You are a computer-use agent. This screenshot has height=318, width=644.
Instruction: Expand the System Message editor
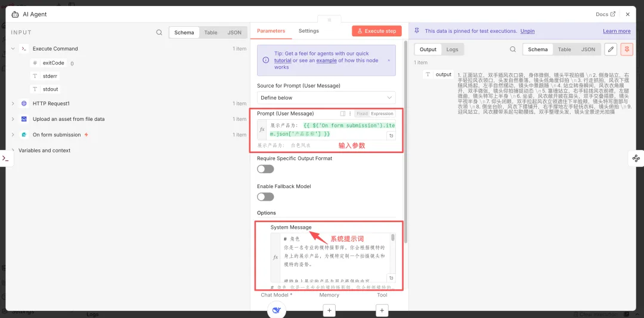[x=391, y=278]
